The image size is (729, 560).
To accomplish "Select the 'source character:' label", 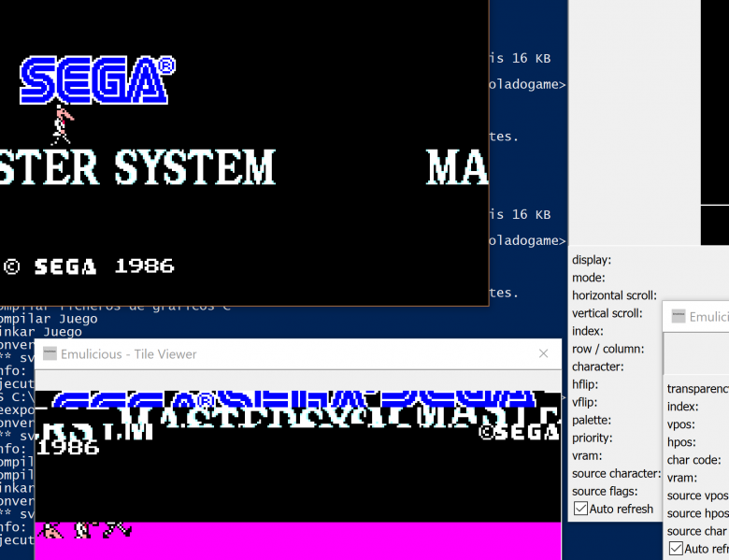I will point(616,473).
